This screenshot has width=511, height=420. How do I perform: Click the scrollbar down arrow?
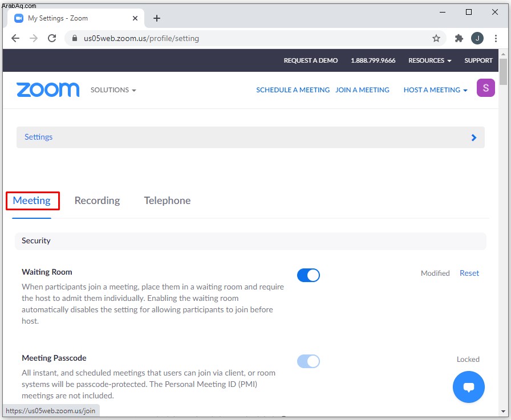(503, 411)
